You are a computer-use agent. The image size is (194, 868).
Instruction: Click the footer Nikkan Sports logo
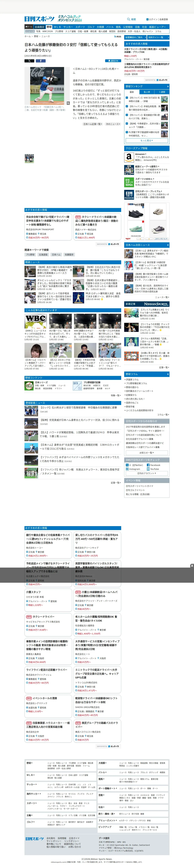[35, 838]
